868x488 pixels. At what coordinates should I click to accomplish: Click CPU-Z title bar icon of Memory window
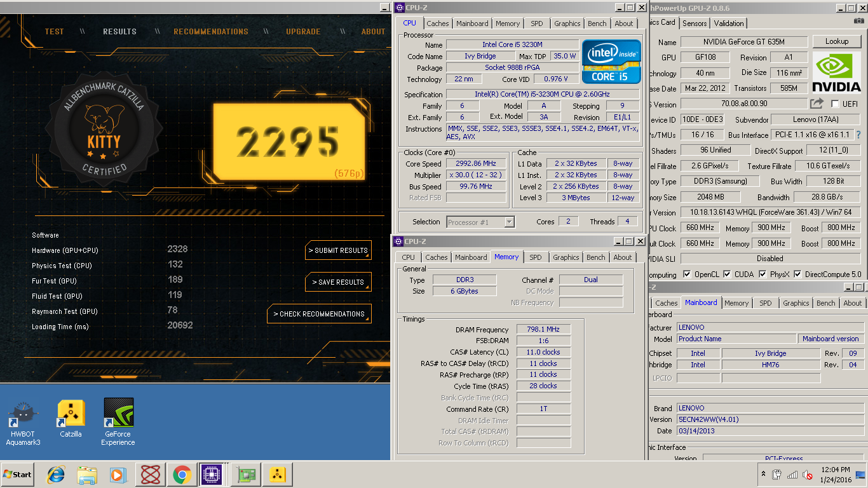click(398, 241)
